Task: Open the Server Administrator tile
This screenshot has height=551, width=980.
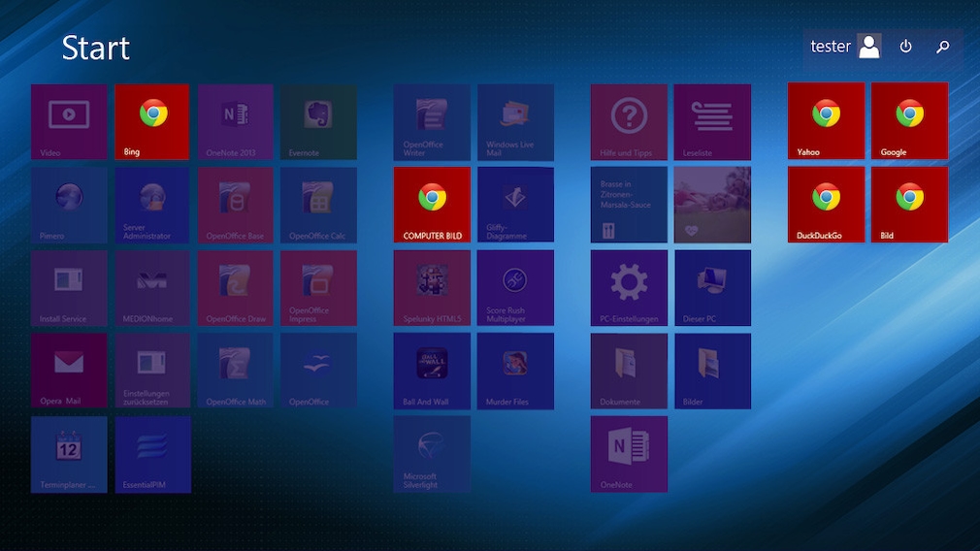Action: [152, 205]
